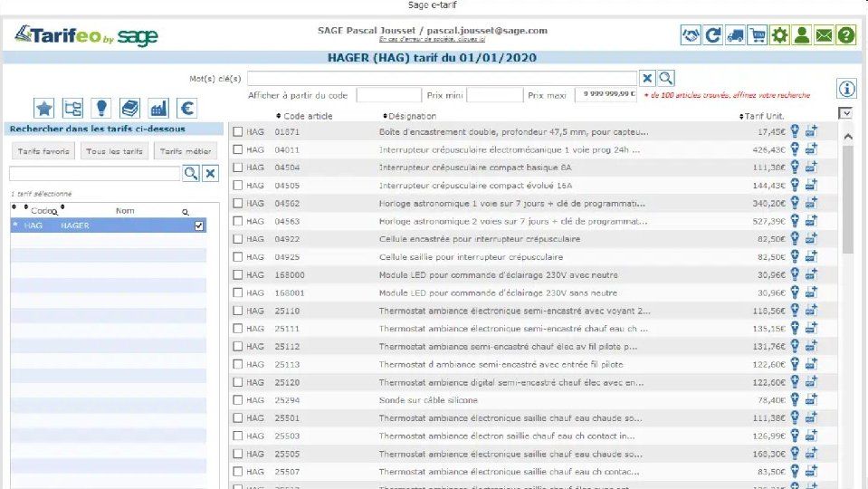Image resolution: width=868 pixels, height=489 pixels.
Task: Click search icon next to Nom header
Action: coord(186,212)
